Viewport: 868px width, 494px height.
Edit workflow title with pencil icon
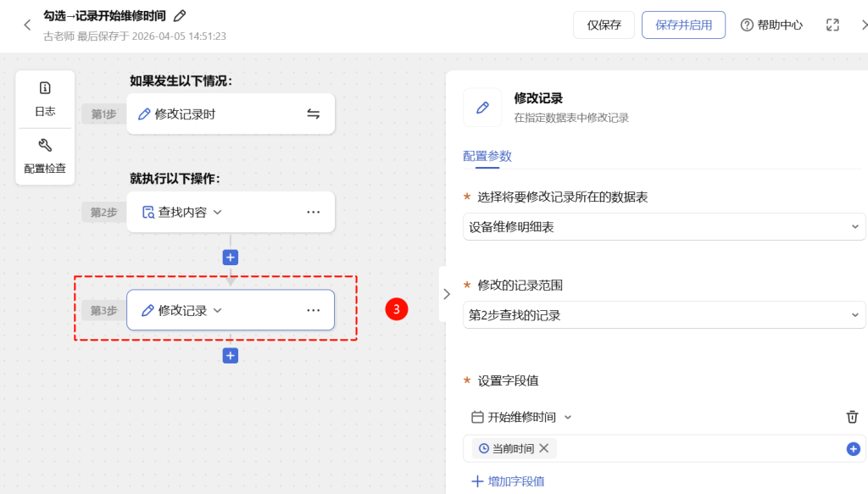[180, 16]
